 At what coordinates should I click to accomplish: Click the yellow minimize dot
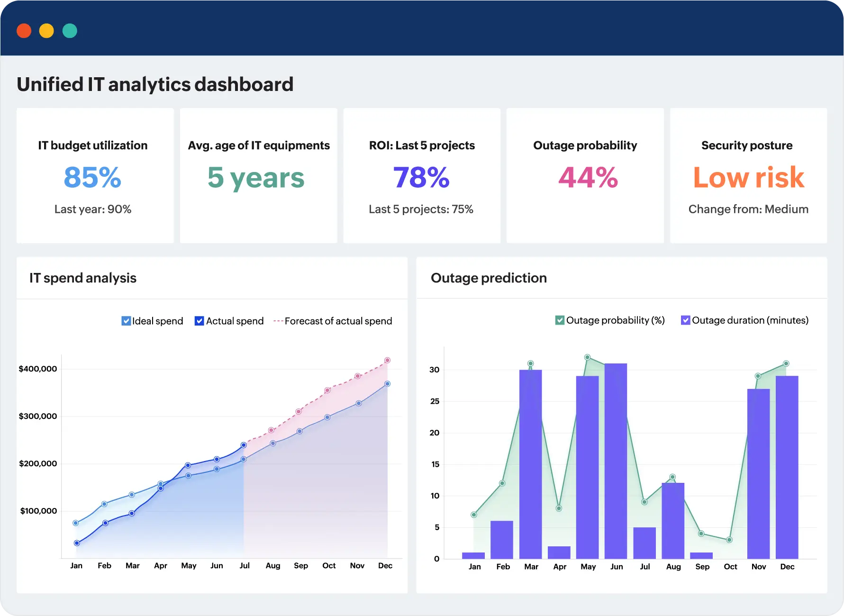coord(46,31)
